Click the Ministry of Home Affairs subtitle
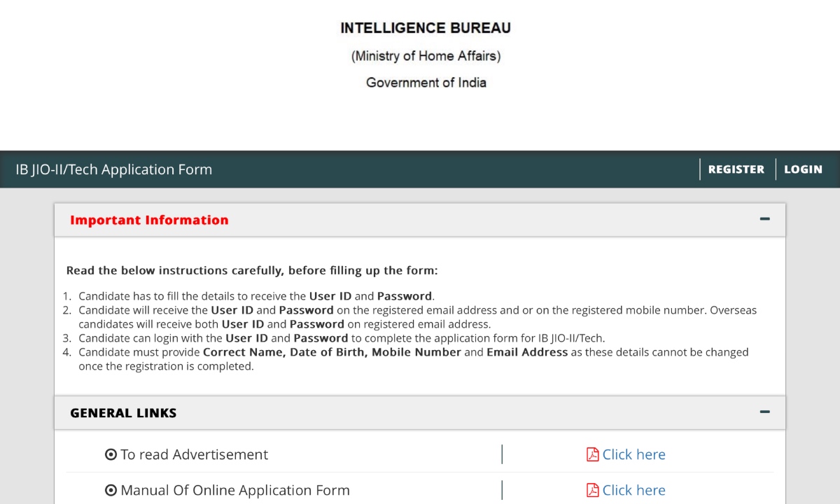The image size is (840, 504). coord(426,56)
